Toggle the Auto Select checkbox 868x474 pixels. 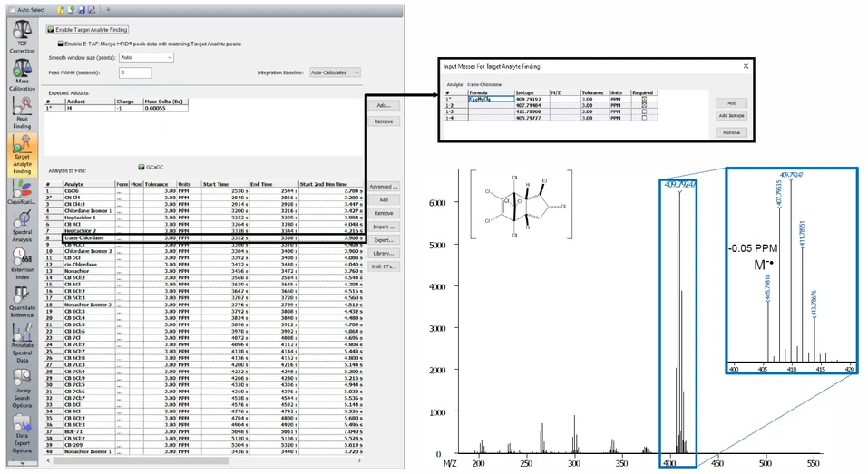(x=11, y=9)
